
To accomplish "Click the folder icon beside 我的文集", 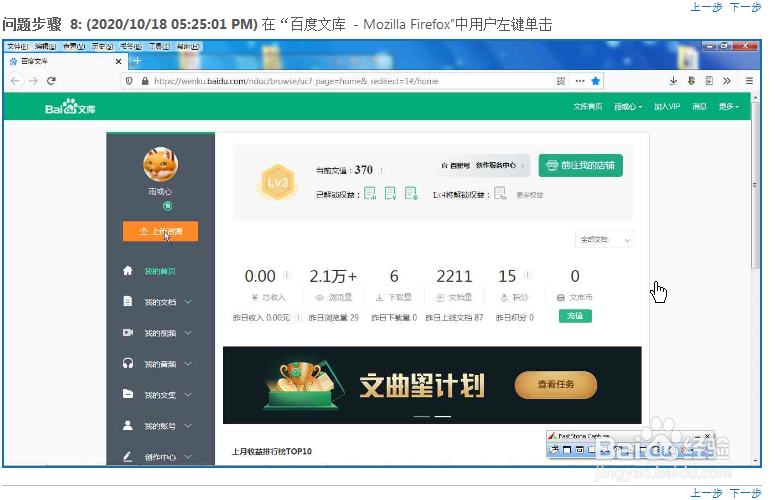I will [x=128, y=394].
